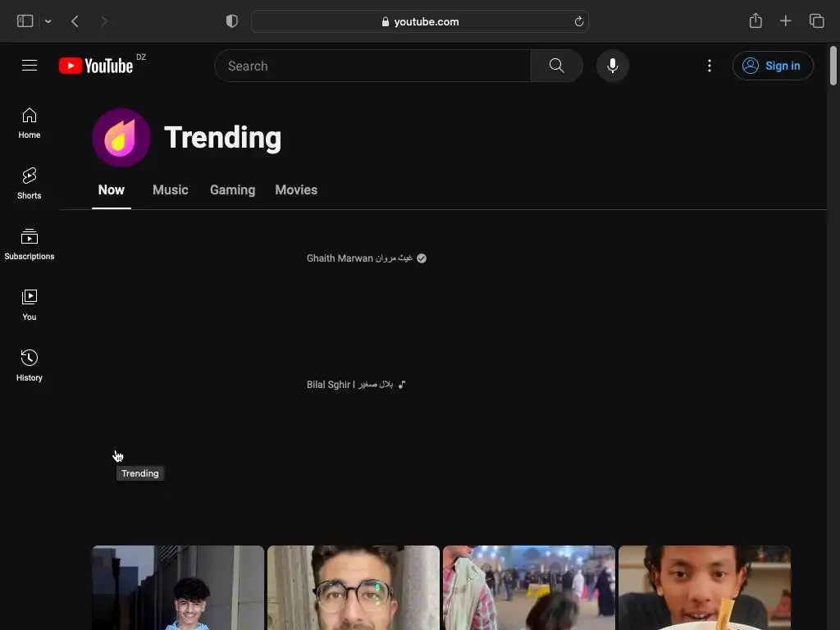Open the Bilal Sghir channel link

349,384
